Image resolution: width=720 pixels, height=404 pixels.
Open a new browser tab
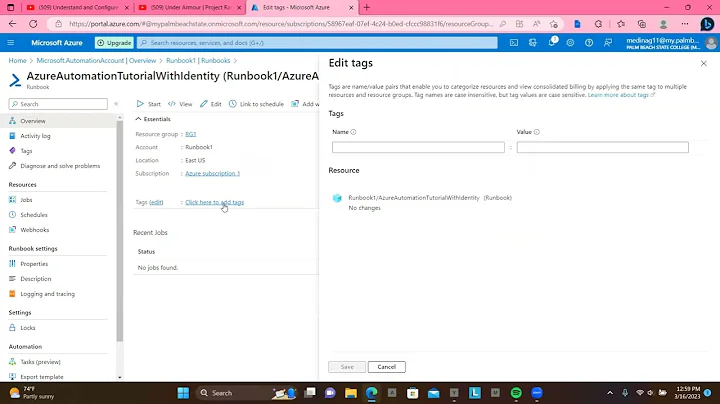click(366, 7)
